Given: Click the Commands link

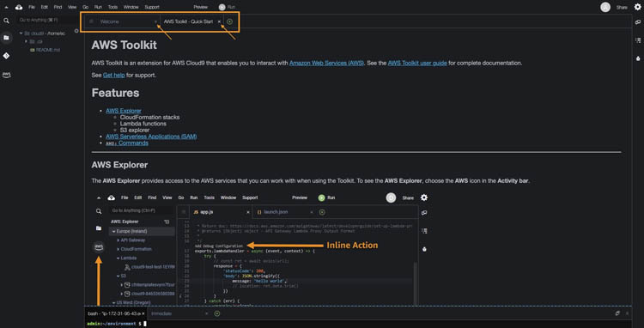Looking at the screenshot, I should click(x=127, y=143).
